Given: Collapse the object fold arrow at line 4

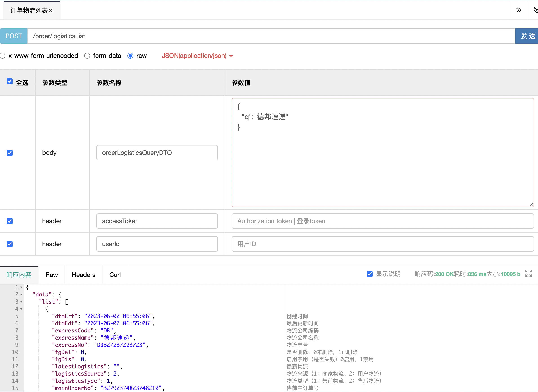Looking at the screenshot, I should coord(21,309).
